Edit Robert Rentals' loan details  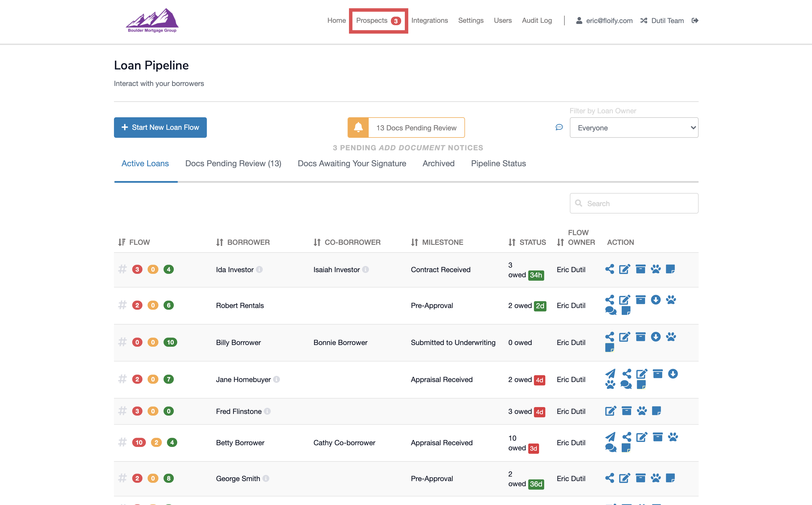[x=625, y=299]
